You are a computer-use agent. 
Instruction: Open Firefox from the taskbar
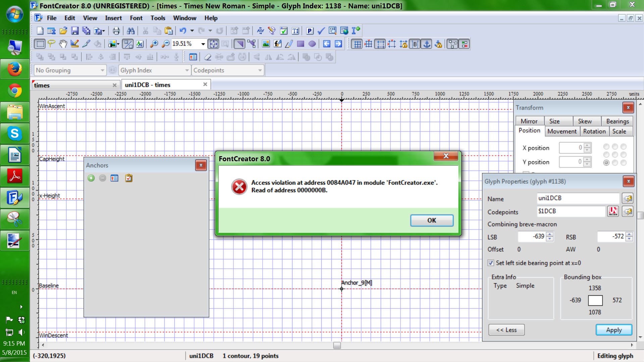[x=15, y=69]
